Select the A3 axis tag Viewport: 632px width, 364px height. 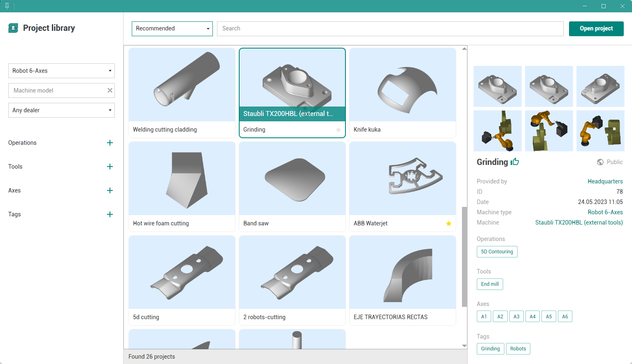click(516, 317)
